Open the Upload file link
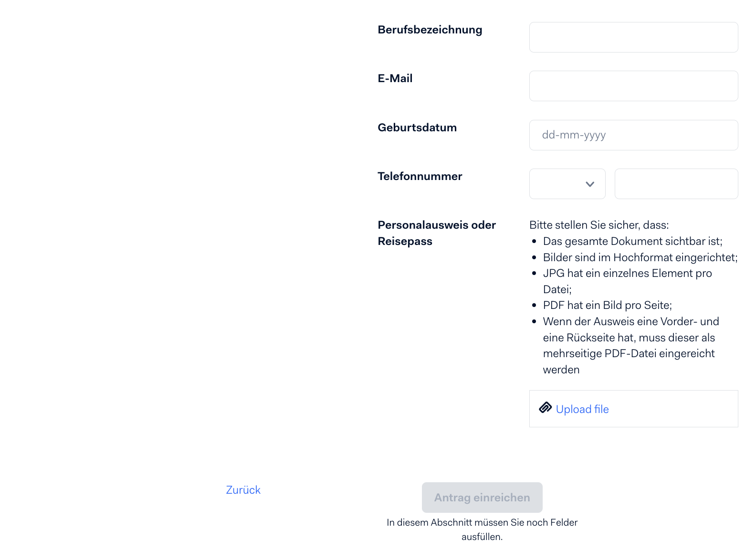Image resolution: width=756 pixels, height=551 pixels. click(x=582, y=409)
